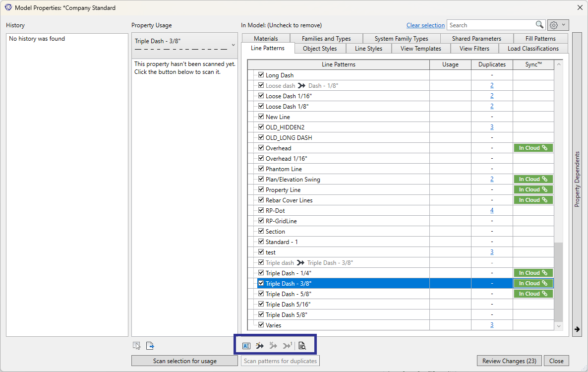Click the export document icon with blue arrow
The height and width of the screenshot is (372, 588).
coord(150,346)
